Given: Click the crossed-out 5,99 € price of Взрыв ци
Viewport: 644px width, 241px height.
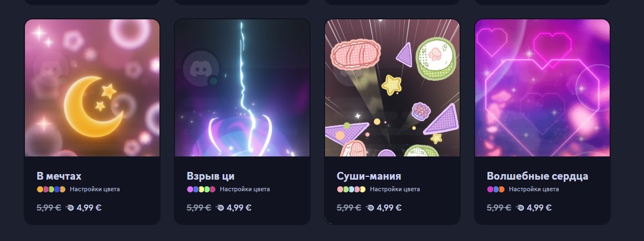Looking at the screenshot, I should [199, 208].
